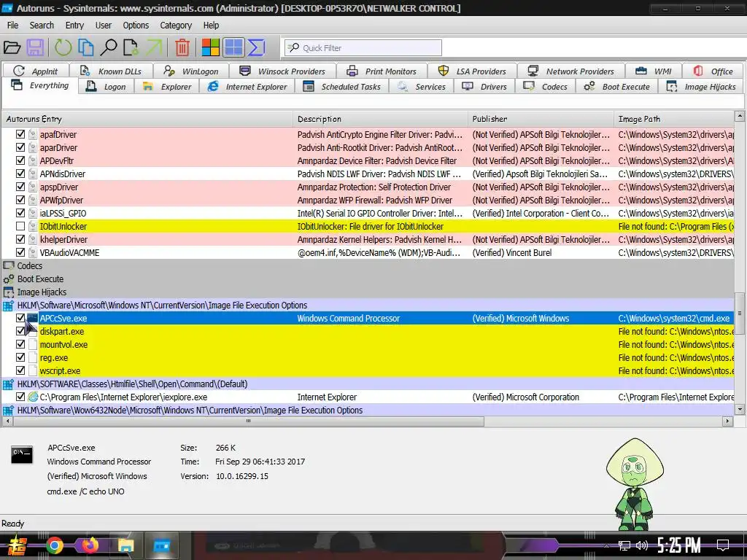Toggle the Hide Windows entries color logo icon
This screenshot has width=747, height=560.
[210, 47]
